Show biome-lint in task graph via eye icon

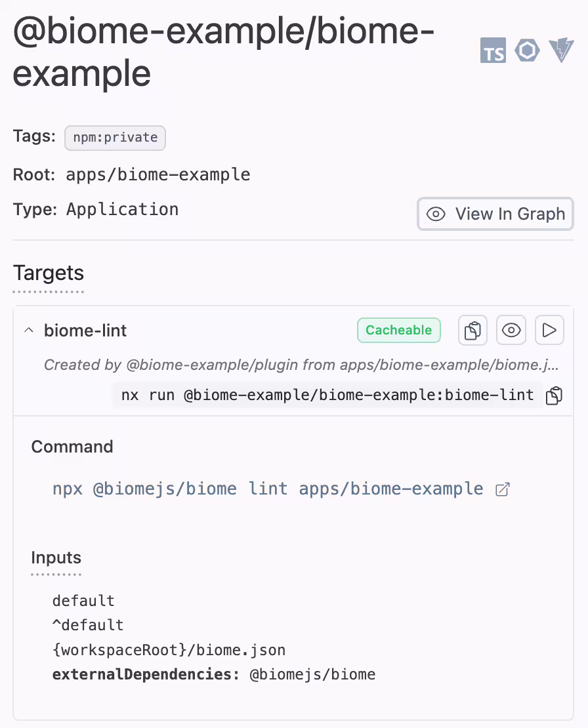(511, 331)
